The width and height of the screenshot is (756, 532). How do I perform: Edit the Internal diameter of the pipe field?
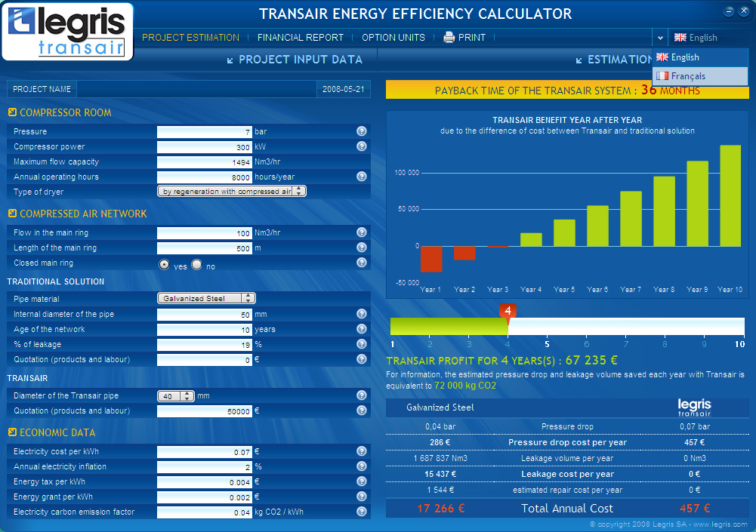205,314
